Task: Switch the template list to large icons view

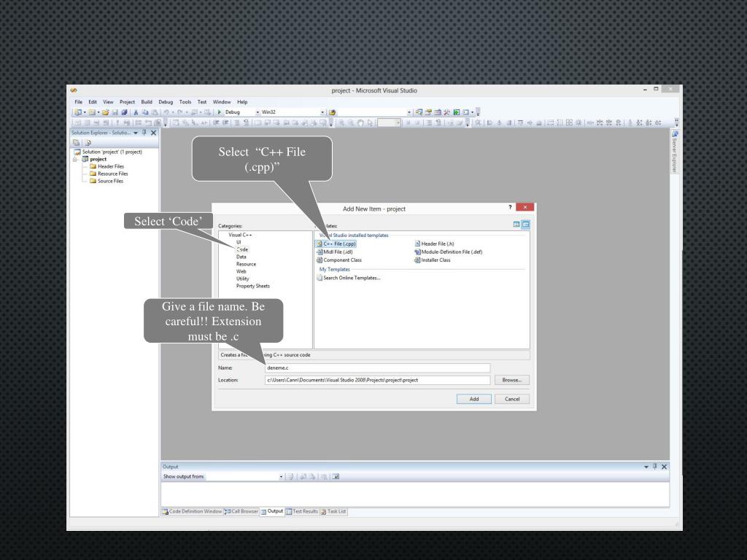Action: (516, 225)
